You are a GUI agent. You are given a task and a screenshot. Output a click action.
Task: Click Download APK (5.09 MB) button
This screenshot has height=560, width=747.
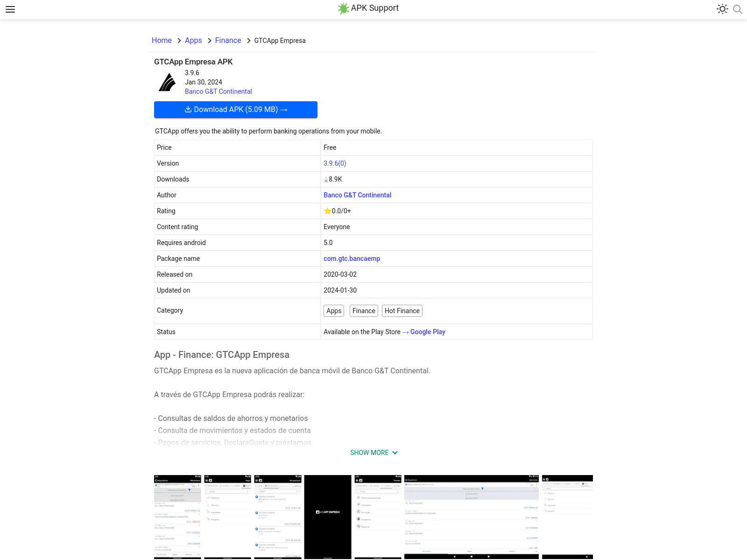coord(236,110)
